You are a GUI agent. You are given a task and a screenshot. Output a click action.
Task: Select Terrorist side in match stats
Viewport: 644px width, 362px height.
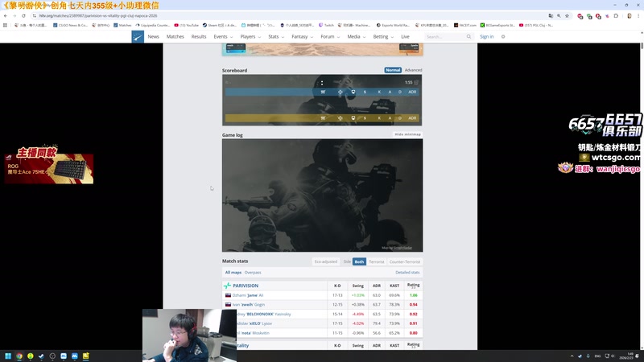pos(376,261)
